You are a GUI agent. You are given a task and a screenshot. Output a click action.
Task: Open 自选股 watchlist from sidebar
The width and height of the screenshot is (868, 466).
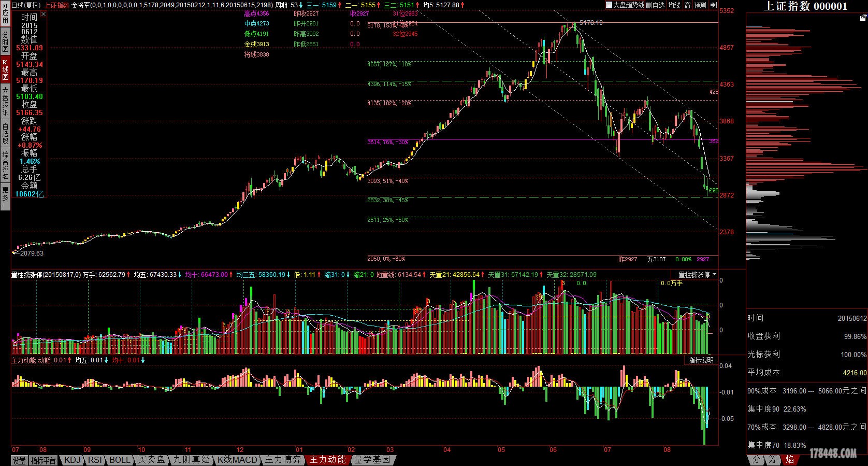pos(5,133)
